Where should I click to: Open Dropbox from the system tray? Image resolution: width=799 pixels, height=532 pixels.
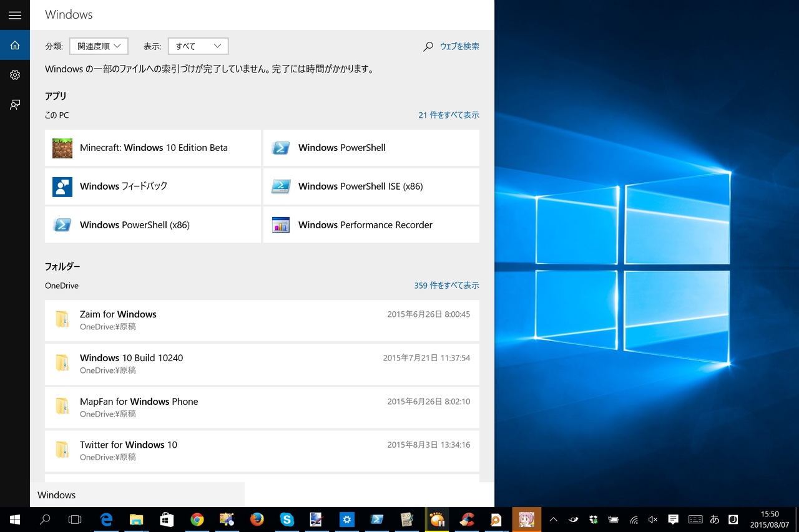(x=592, y=519)
